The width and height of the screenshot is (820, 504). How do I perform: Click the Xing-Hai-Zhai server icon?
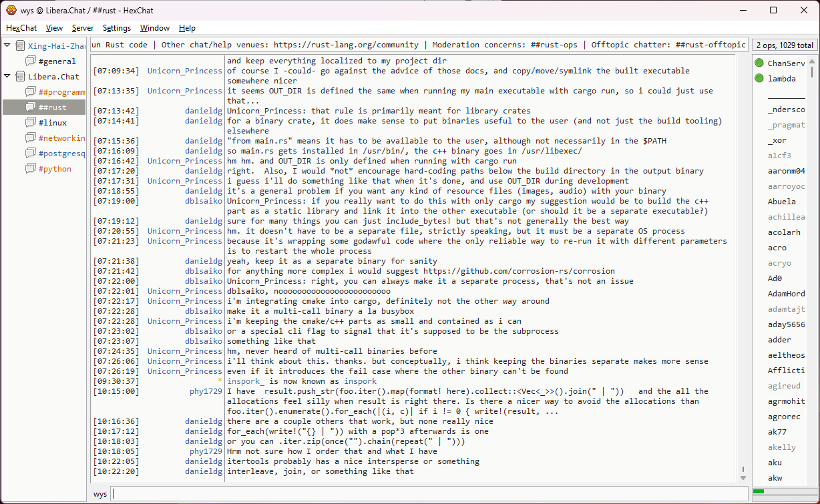pyautogui.click(x=20, y=46)
